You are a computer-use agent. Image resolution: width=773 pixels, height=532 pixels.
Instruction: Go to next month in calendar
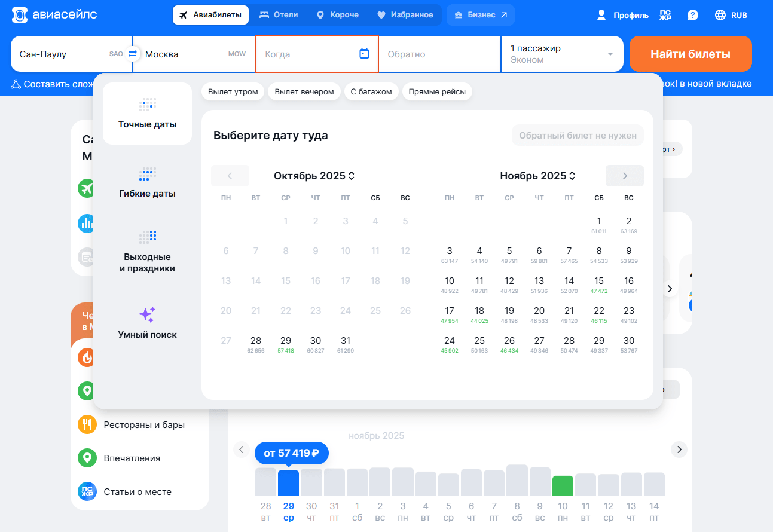[625, 176]
